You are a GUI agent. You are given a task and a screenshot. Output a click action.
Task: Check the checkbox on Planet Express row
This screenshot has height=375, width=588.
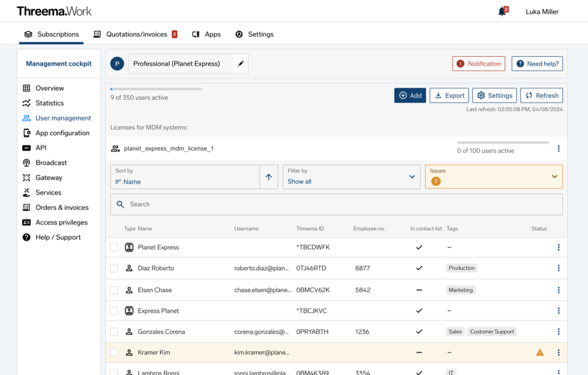114,247
